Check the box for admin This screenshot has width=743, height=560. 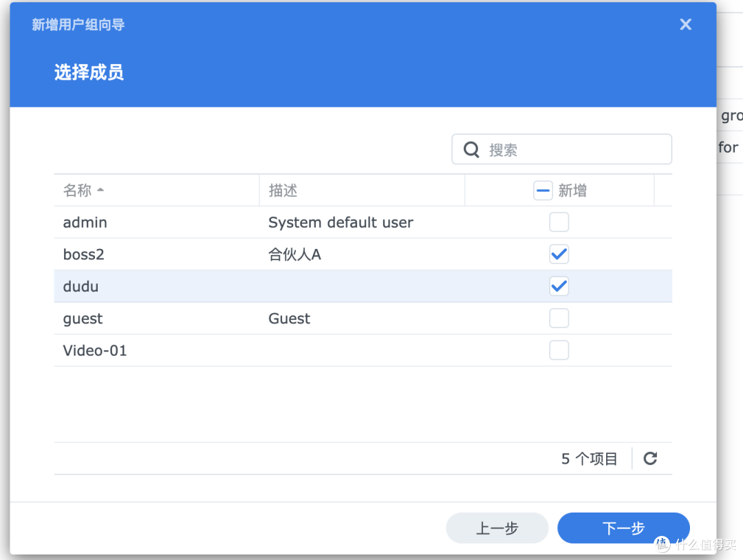559,222
